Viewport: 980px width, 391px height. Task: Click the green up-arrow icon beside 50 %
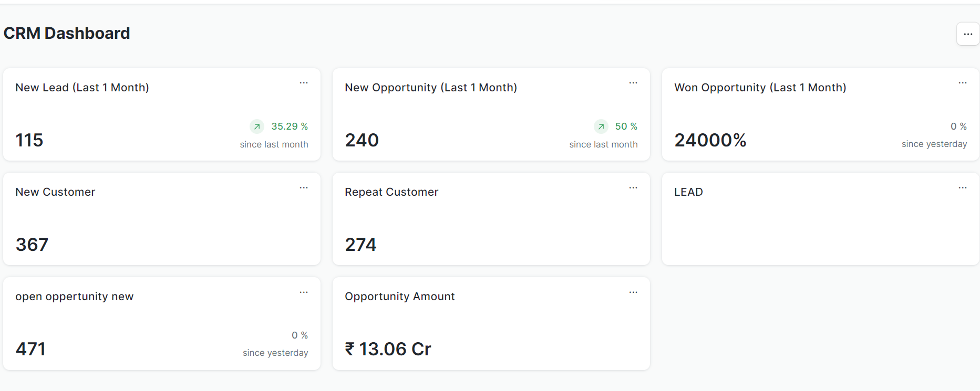(x=601, y=126)
